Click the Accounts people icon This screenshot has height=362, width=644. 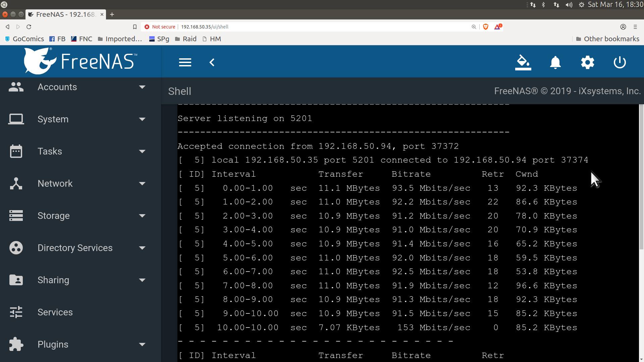point(16,87)
